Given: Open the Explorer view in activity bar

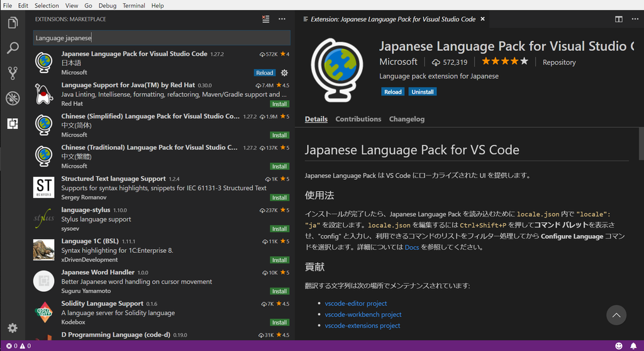Looking at the screenshot, I should (13, 23).
